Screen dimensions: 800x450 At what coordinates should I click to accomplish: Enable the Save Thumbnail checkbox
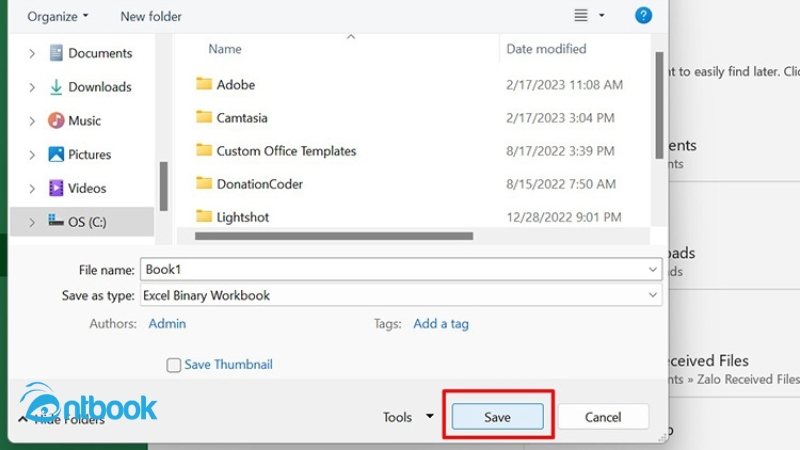[x=173, y=365]
